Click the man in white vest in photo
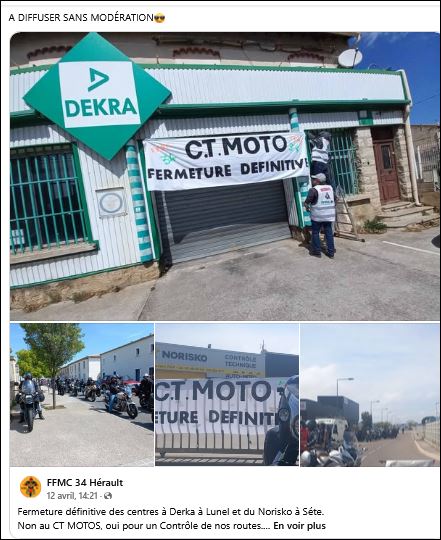 coord(321,215)
